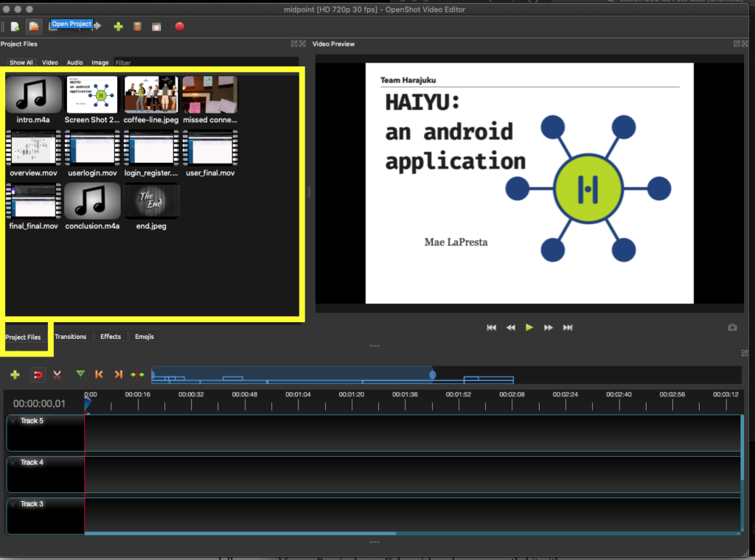Jump to end of video
This screenshot has width=755, height=560.
(x=568, y=328)
